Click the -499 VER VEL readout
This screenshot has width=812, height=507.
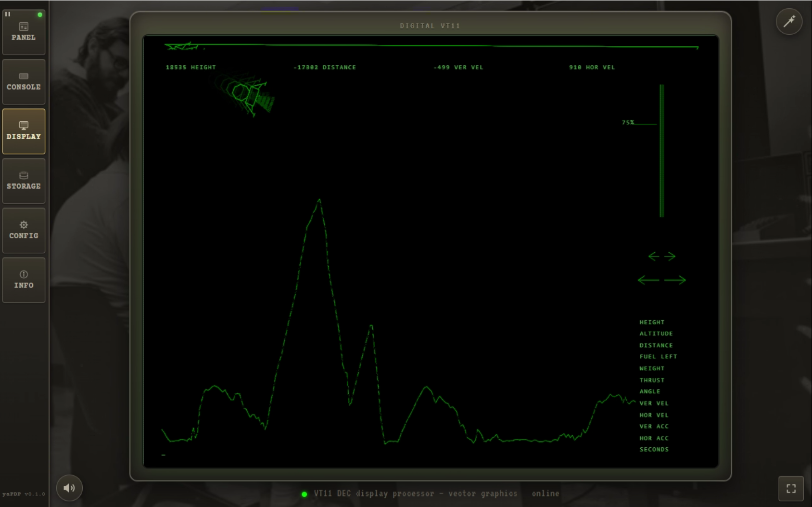(458, 67)
